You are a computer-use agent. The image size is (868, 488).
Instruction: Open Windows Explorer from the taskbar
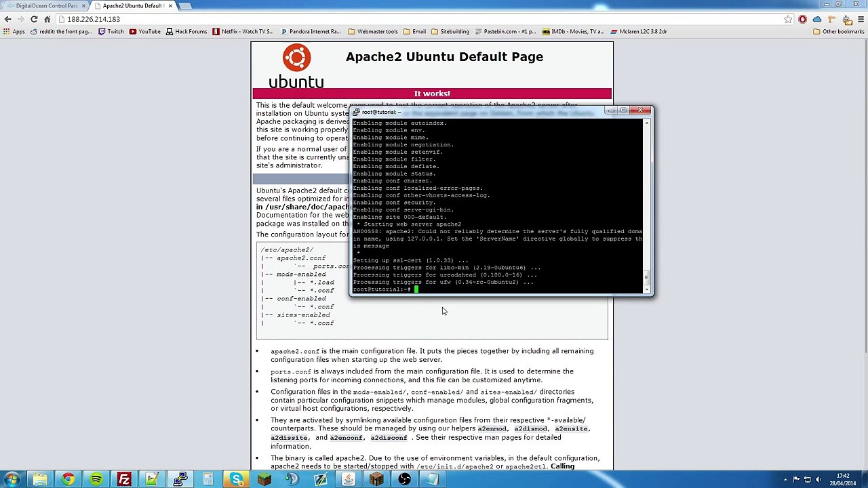point(40,480)
